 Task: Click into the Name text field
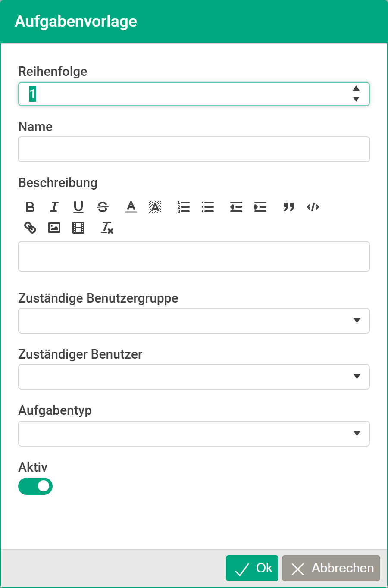194,149
